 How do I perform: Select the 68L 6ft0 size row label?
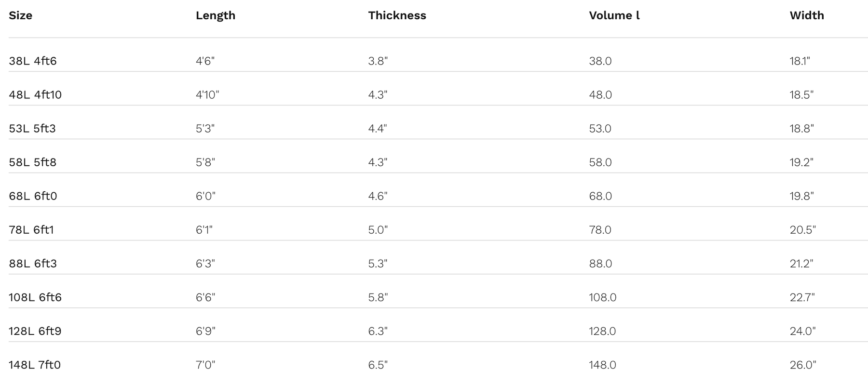tap(33, 196)
